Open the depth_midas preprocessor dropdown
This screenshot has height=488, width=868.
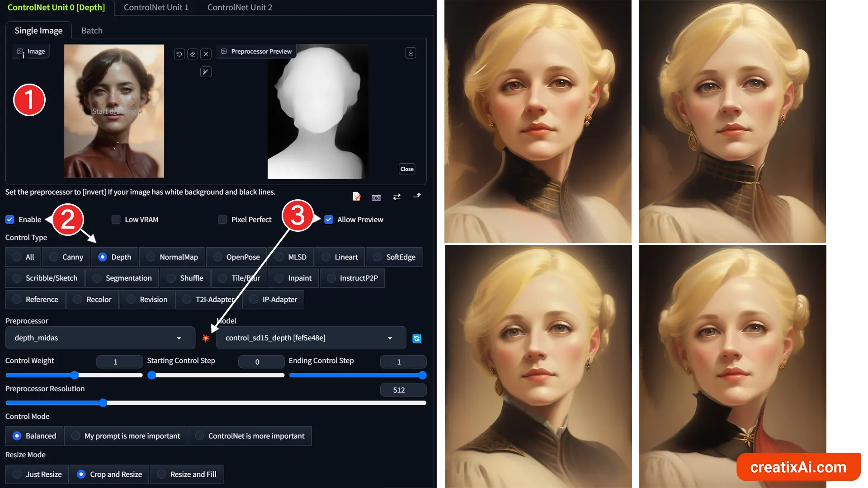point(100,338)
